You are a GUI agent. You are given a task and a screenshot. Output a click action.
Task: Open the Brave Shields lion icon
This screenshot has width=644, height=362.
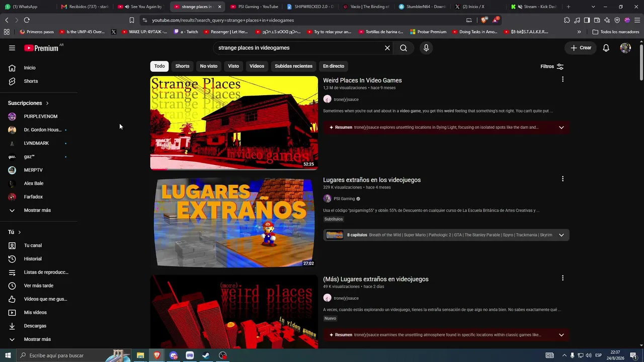click(484, 20)
